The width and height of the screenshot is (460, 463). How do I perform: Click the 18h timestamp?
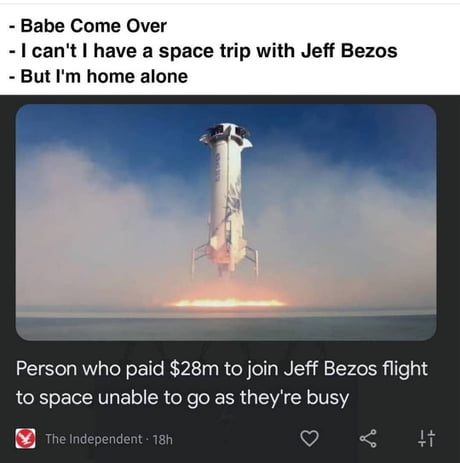pos(163,439)
